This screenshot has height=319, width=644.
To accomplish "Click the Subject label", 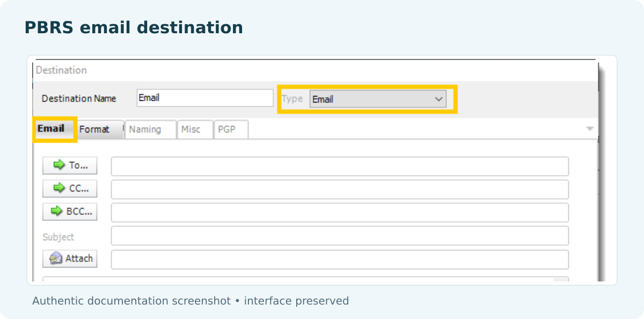I will tap(58, 237).
